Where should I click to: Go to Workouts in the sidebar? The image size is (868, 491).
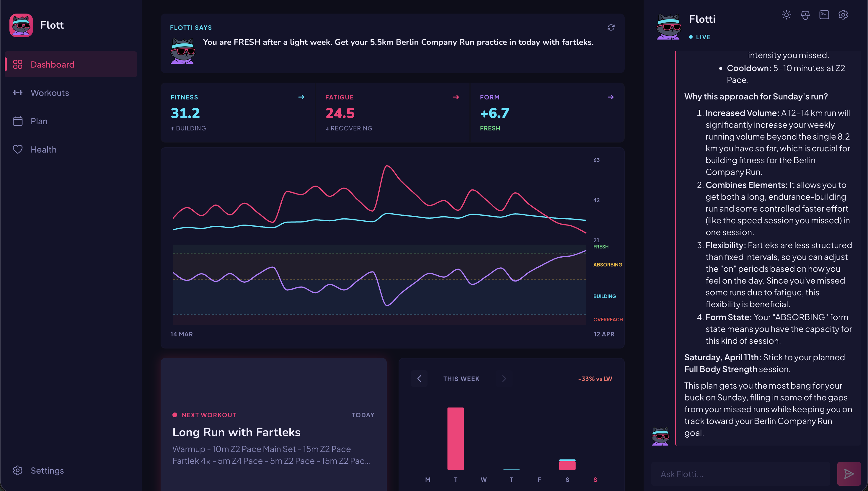coord(71,93)
